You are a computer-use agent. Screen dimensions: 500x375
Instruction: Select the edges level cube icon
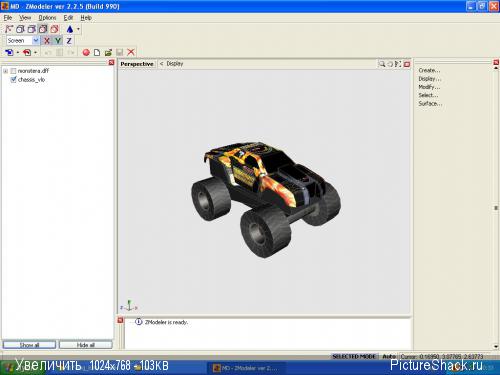[20, 29]
